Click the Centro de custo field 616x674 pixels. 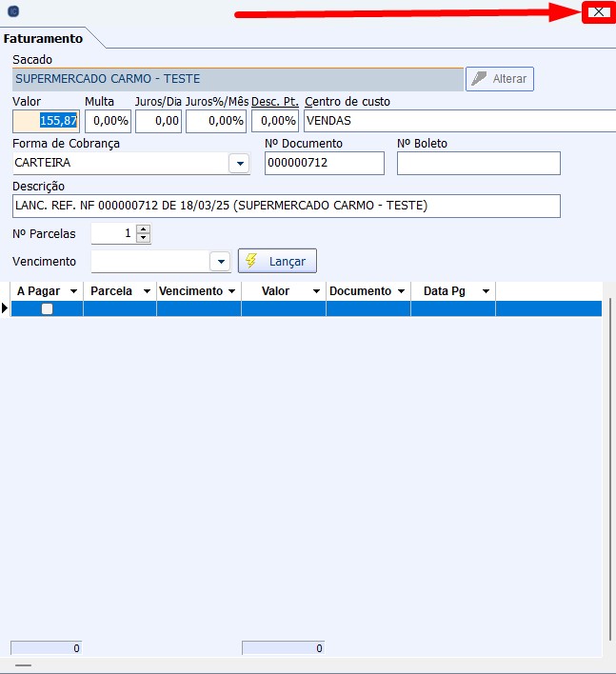(x=459, y=121)
